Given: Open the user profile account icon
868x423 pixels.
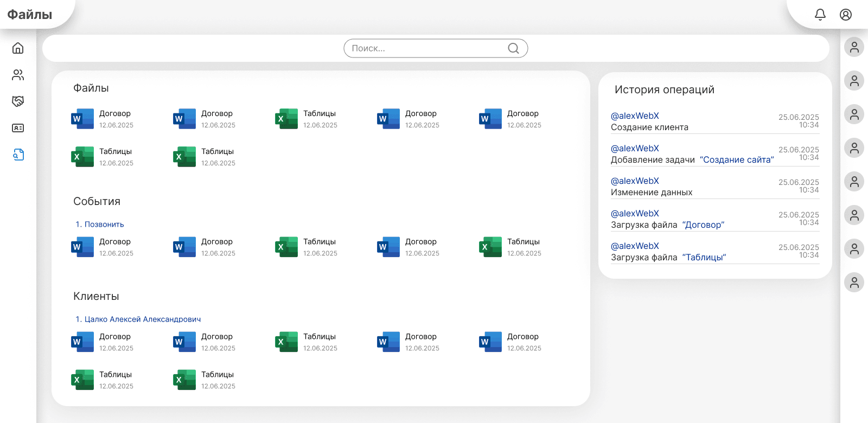Looking at the screenshot, I should click(x=846, y=15).
